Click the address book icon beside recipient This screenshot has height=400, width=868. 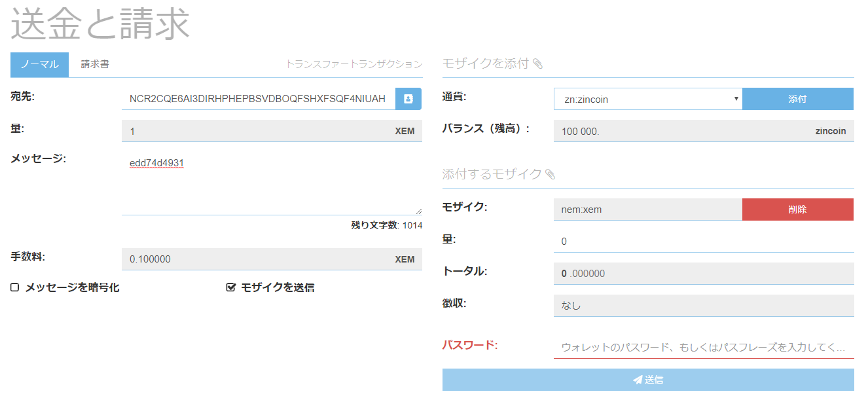tap(408, 99)
